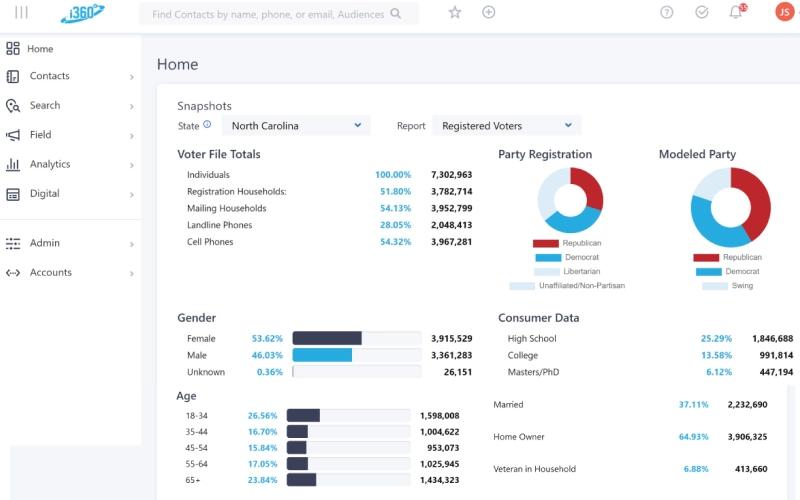Select Home in the sidebar
The height and width of the screenshot is (500, 800).
[40, 49]
